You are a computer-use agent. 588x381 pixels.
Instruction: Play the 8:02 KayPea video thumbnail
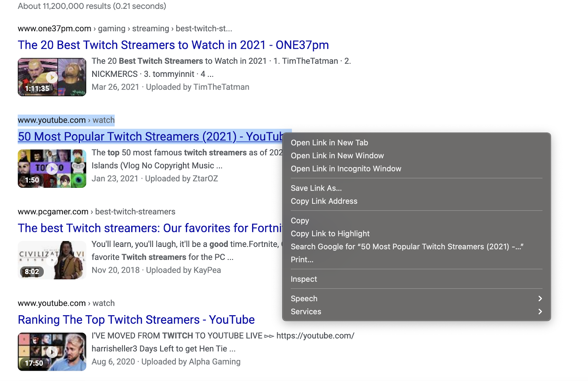(52, 260)
